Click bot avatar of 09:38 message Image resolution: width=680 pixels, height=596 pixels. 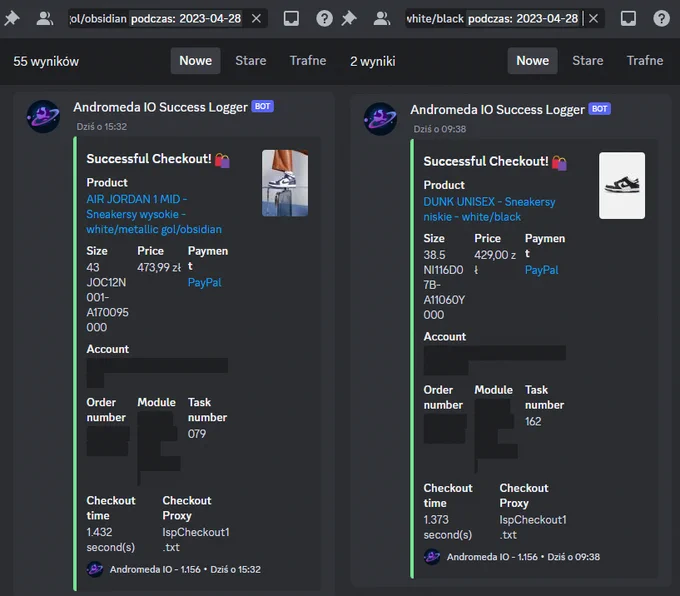click(x=380, y=119)
